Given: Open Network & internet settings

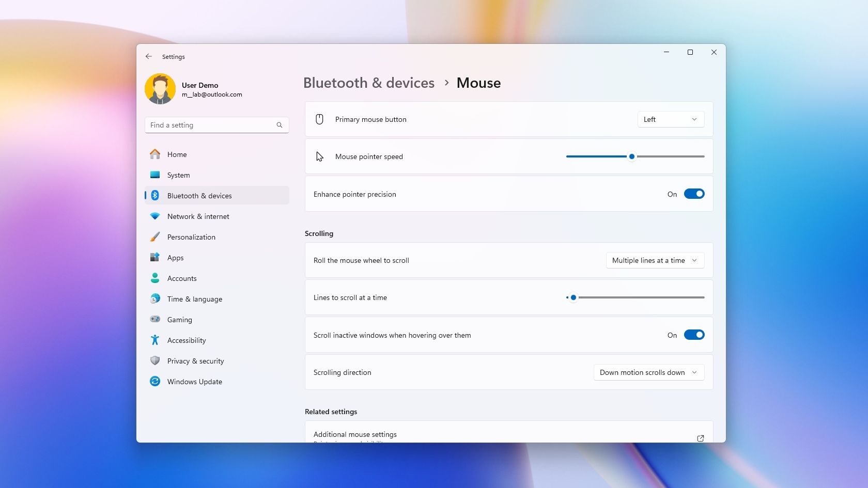Looking at the screenshot, I should [x=198, y=216].
